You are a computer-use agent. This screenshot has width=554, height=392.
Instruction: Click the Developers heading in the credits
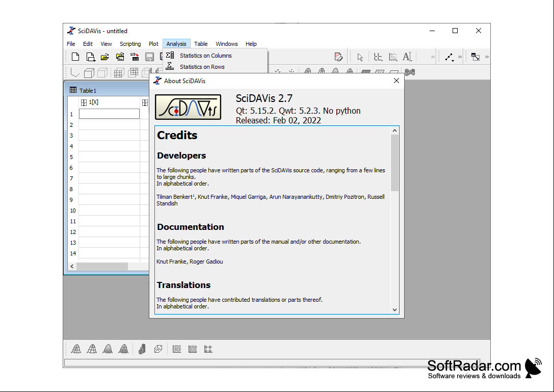pyautogui.click(x=181, y=155)
